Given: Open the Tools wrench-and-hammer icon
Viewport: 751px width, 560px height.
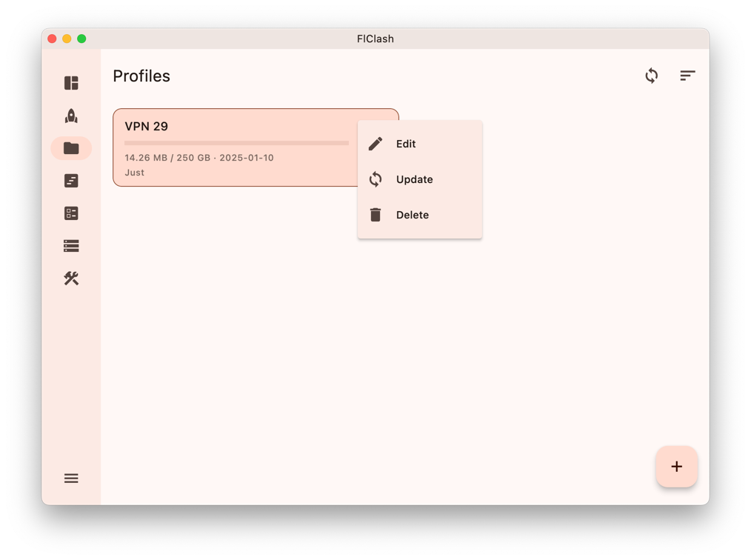Looking at the screenshot, I should (71, 279).
